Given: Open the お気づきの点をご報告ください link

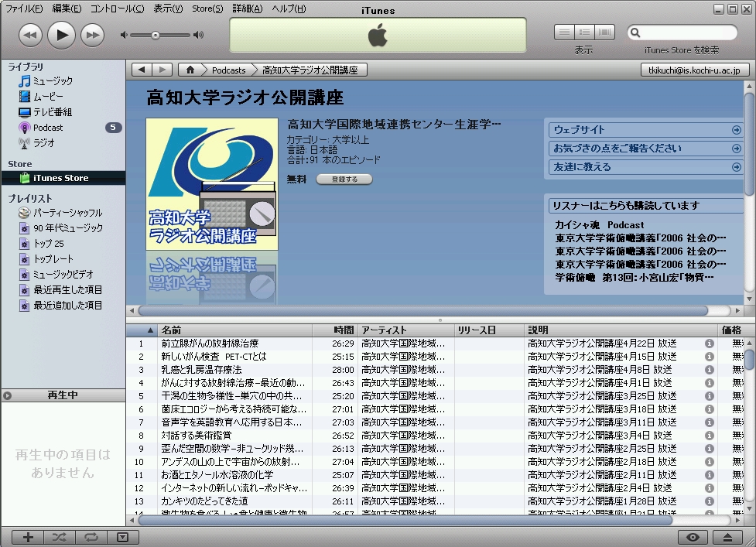Looking at the screenshot, I should tap(645, 149).
